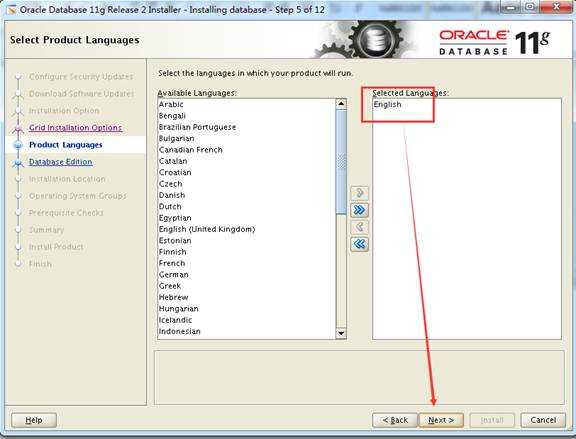Cancel the installation
Viewport: 576px width, 439px height.
[543, 420]
